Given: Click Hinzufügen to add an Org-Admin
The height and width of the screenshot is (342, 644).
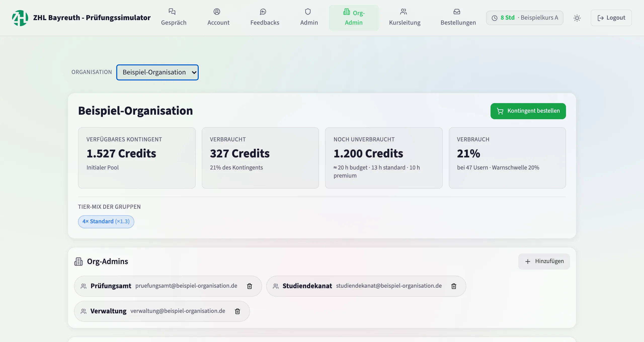Looking at the screenshot, I should coord(544,261).
